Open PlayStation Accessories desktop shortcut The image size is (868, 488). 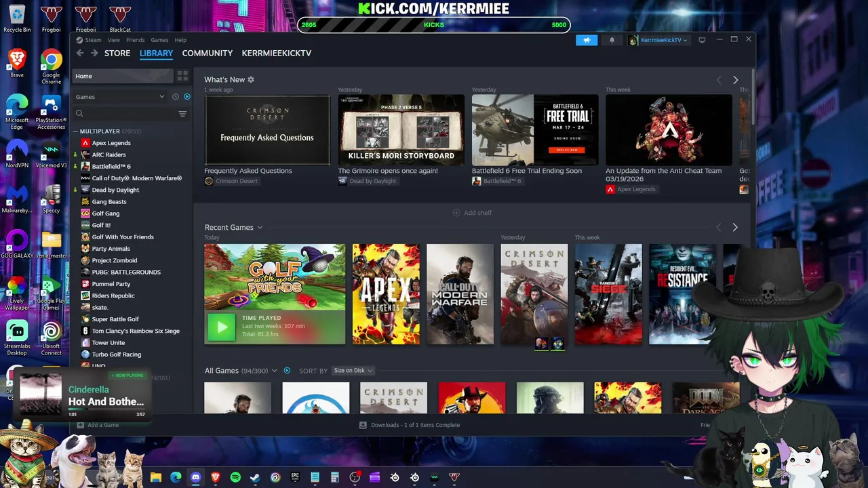[51, 112]
